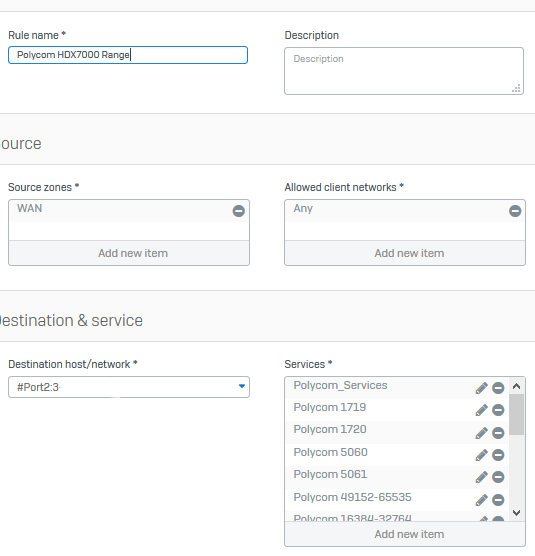
Task: Remove the Polycom 1720 service
Action: (x=498, y=433)
